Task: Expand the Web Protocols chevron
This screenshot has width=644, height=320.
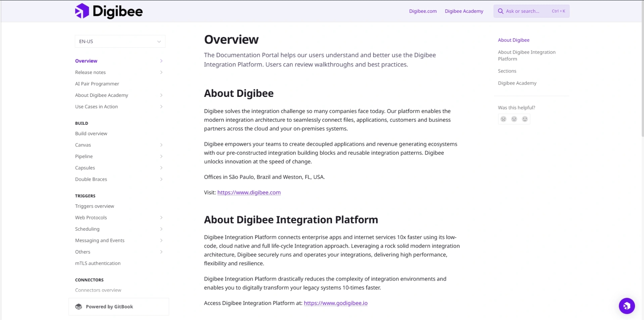Action: tap(161, 218)
